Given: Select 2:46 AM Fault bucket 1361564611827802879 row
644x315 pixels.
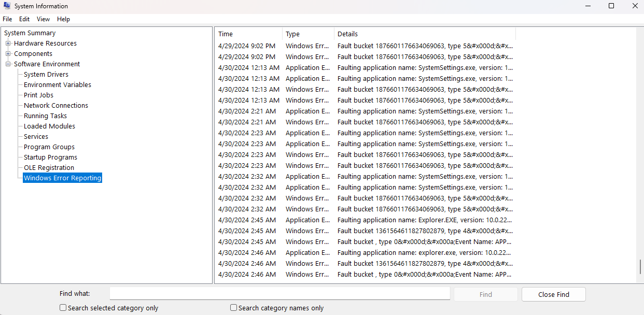Looking at the screenshot, I should [365, 264].
